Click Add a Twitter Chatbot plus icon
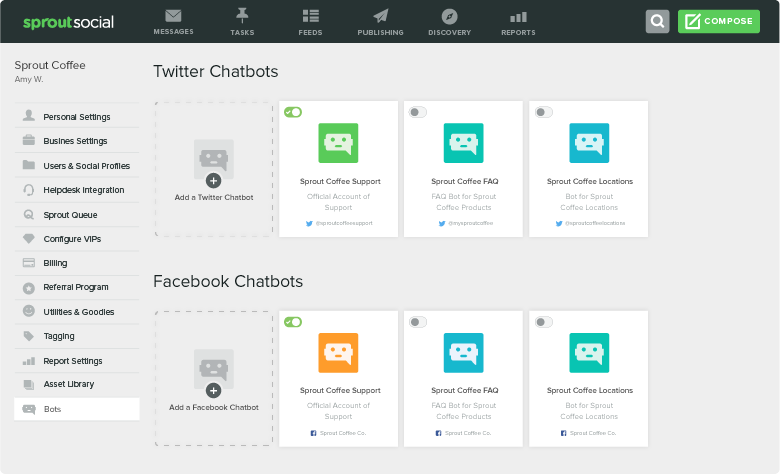Image resolution: width=780 pixels, height=475 pixels. [213, 181]
